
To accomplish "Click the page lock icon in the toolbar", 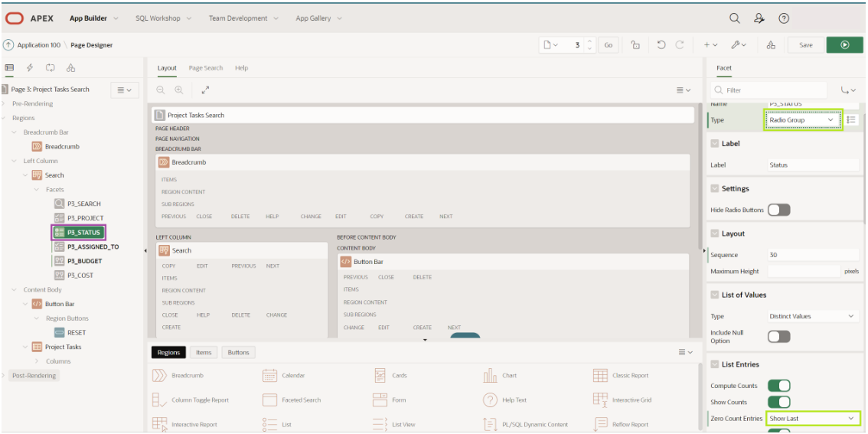I will click(x=636, y=45).
